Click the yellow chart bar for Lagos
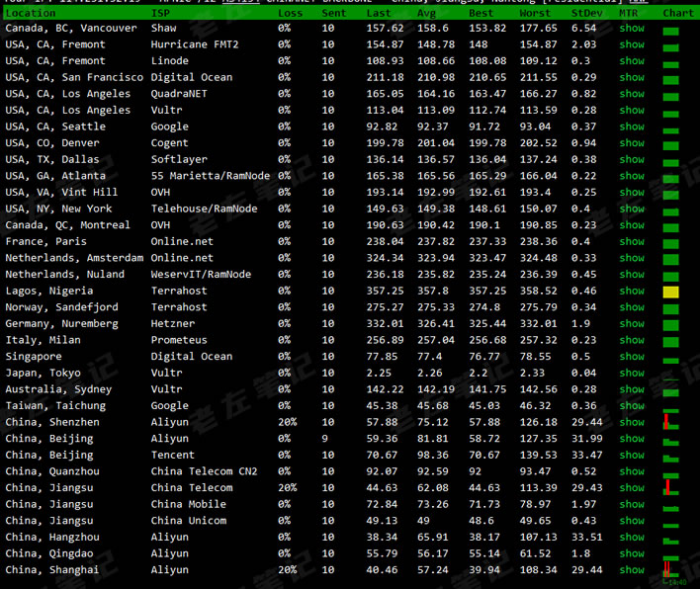The height and width of the screenshot is (589, 700). [670, 292]
